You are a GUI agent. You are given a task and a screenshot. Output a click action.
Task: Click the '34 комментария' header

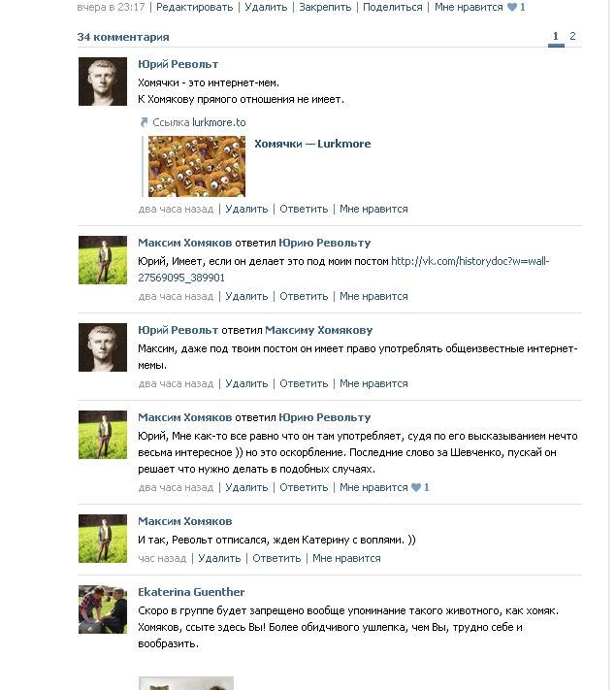123,37
